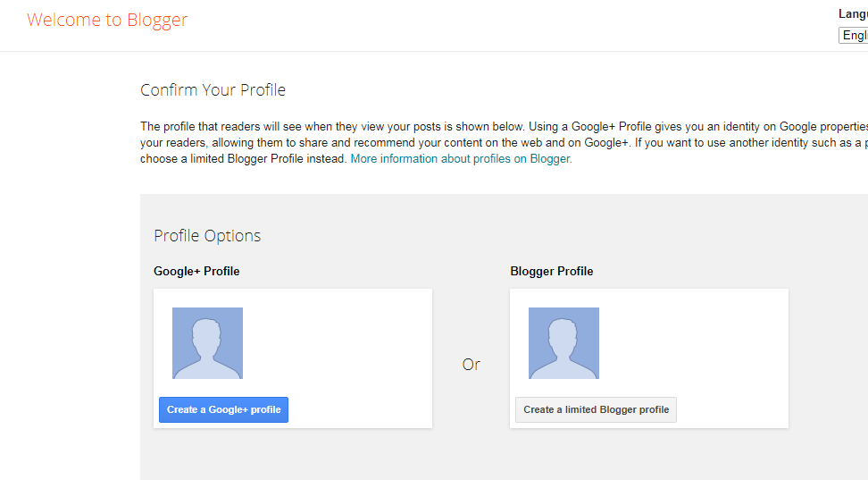Screen dimensions: 868x480
Task: Click the Welcome to Blogger title
Action: tap(107, 20)
